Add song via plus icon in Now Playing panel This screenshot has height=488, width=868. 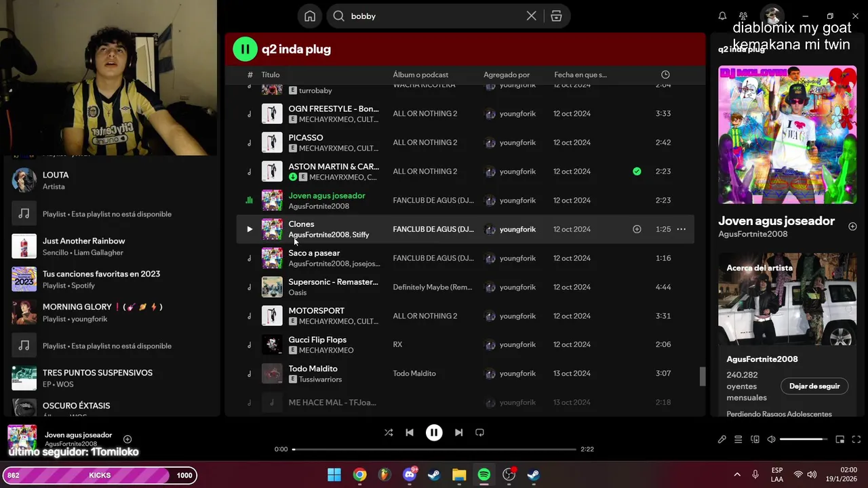(x=852, y=226)
